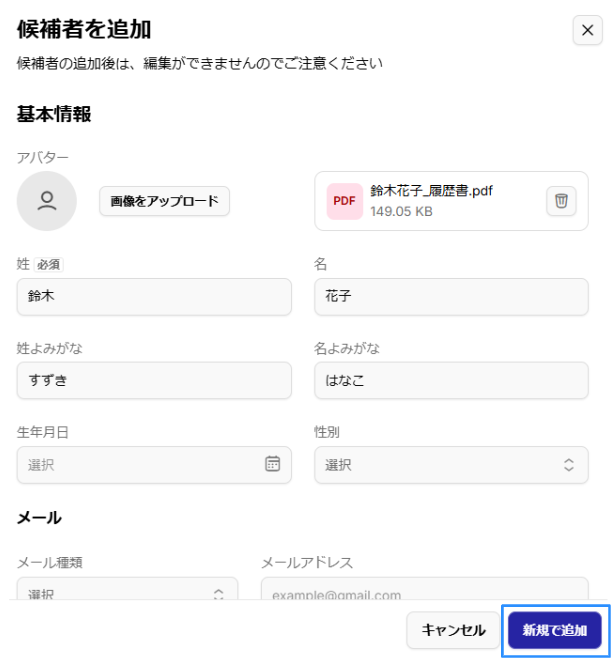Image resolution: width=616 pixels, height=666 pixels.
Task: Click the 鈴木花子_履歴書.pdf file name
Action: 431,190
